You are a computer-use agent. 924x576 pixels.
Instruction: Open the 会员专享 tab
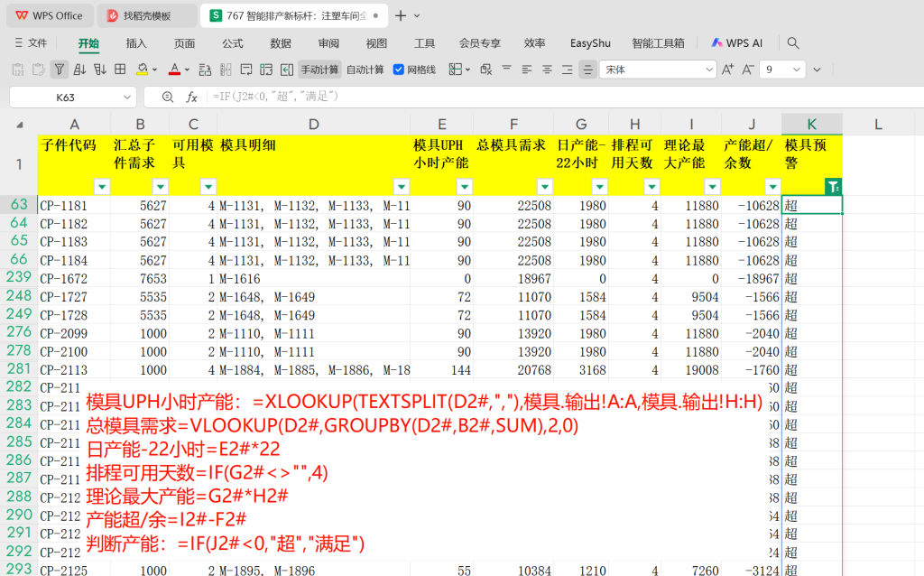[480, 43]
